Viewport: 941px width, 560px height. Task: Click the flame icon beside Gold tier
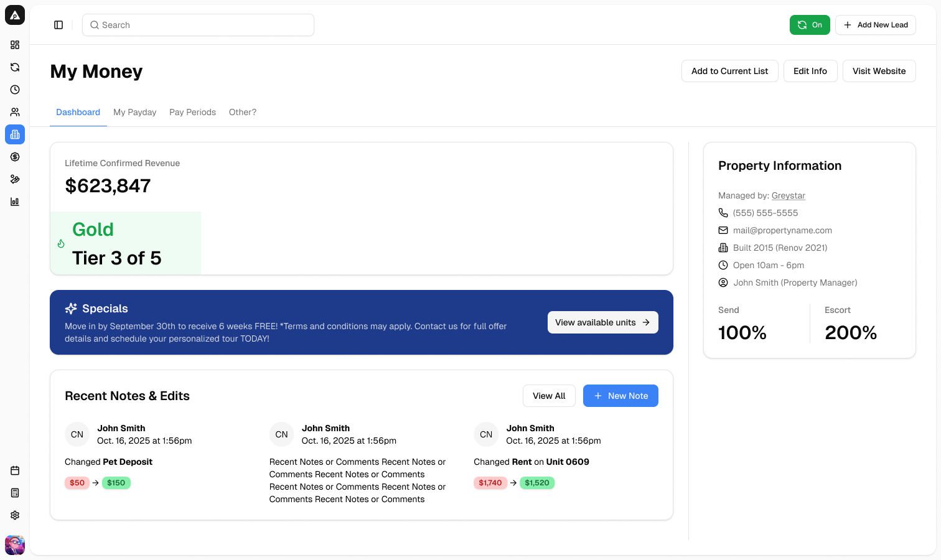(61, 244)
